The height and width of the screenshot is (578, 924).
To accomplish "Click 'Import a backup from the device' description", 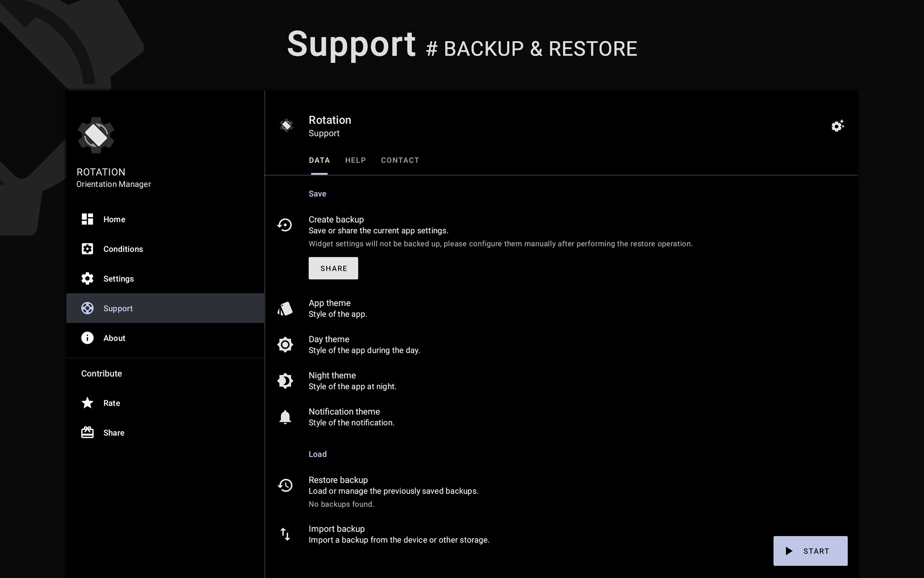I will (x=399, y=540).
